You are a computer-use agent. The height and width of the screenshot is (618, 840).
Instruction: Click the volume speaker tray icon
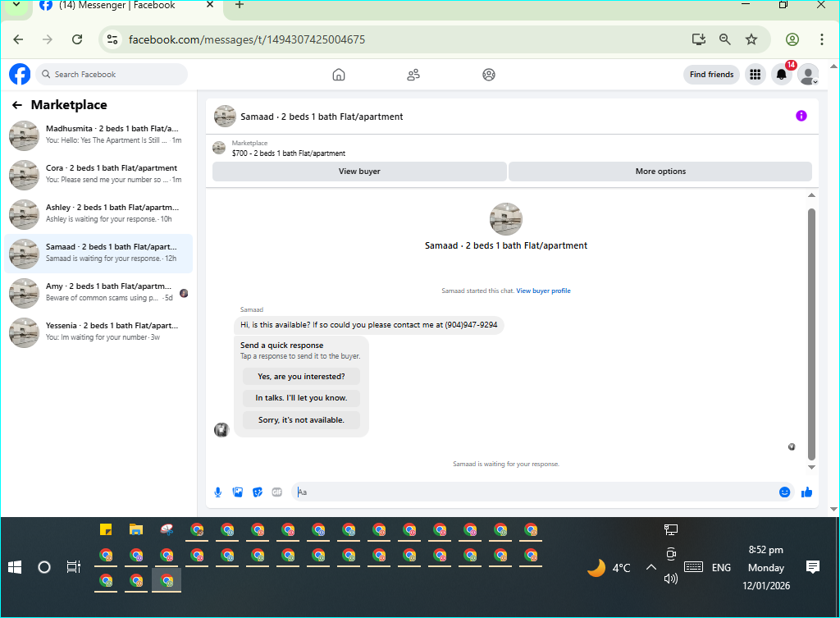pos(671,579)
